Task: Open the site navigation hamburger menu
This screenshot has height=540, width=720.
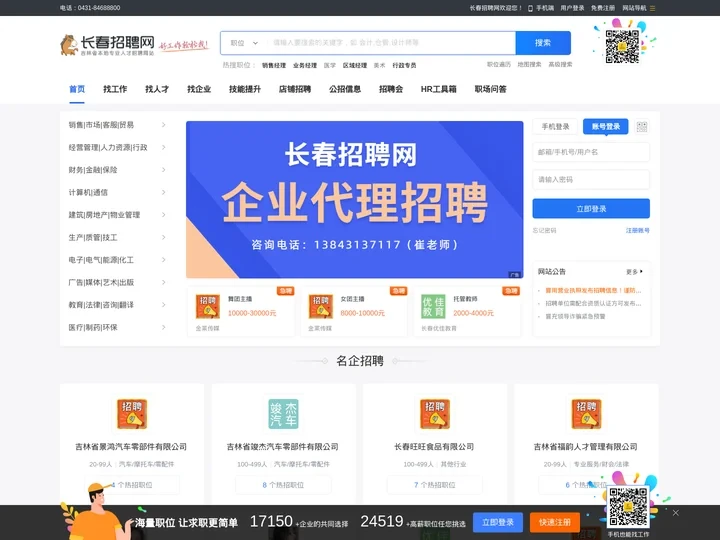Action: pyautogui.click(x=652, y=8)
